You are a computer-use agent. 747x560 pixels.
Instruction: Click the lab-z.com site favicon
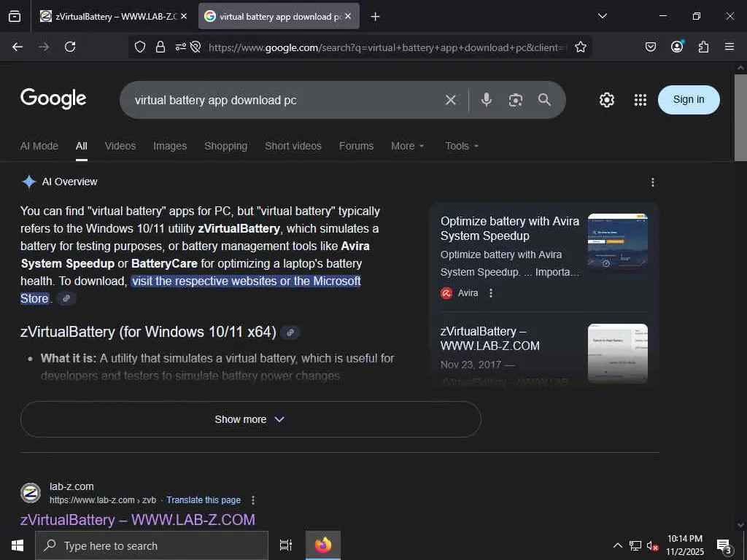coord(31,493)
